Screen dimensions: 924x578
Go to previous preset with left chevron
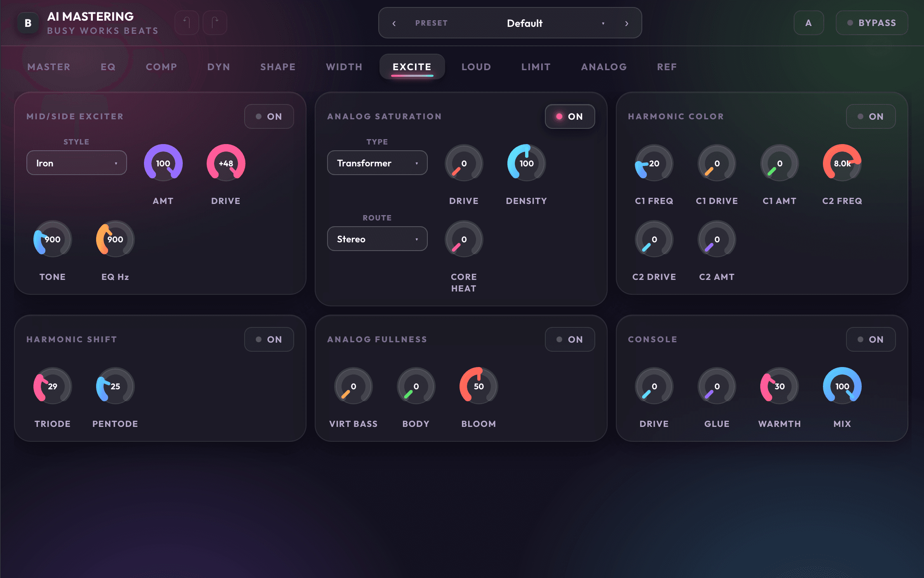(x=394, y=23)
